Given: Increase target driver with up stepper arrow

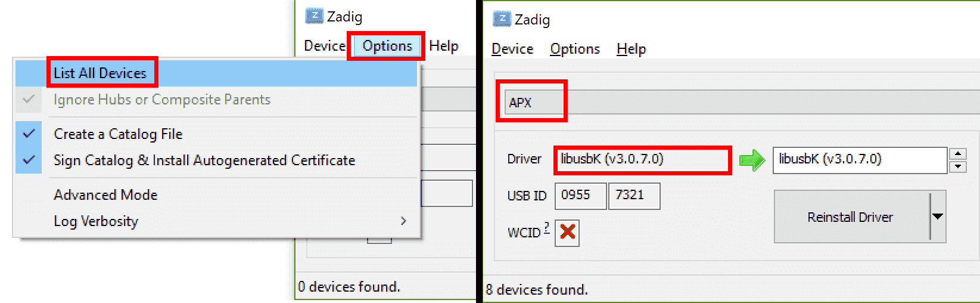Looking at the screenshot, I should click(x=958, y=153).
